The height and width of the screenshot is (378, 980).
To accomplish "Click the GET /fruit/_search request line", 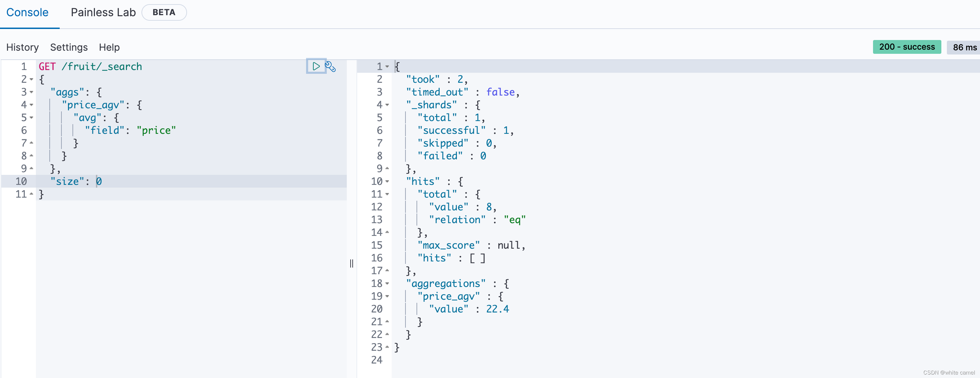I will click(x=90, y=67).
